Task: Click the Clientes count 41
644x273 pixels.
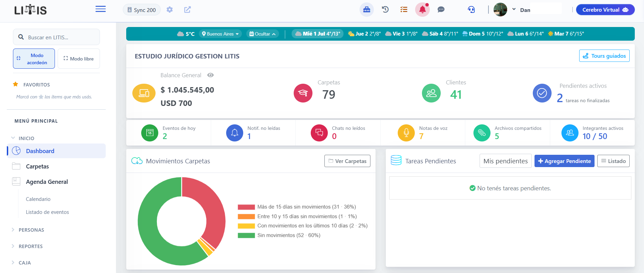Action: click(456, 95)
